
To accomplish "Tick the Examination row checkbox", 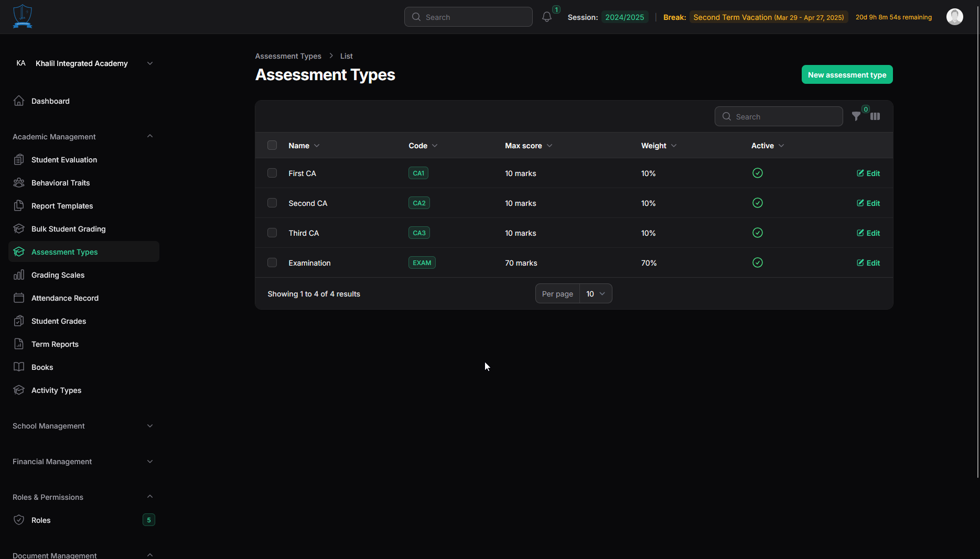I will coord(272,262).
